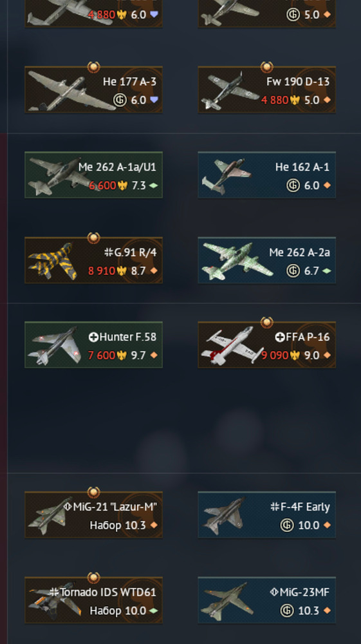361x644 pixels.
Task: Select the Tornado IDS WTD61 card
Action: pos(93,600)
